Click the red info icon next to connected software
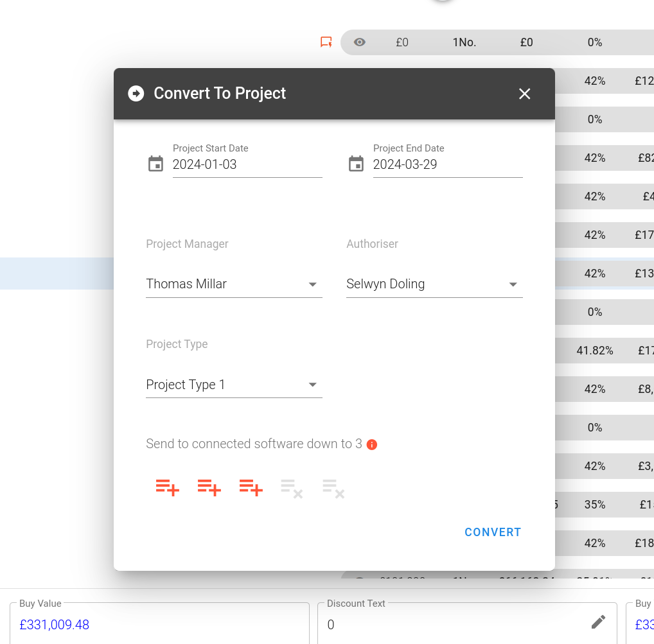The image size is (654, 644). coord(371,445)
